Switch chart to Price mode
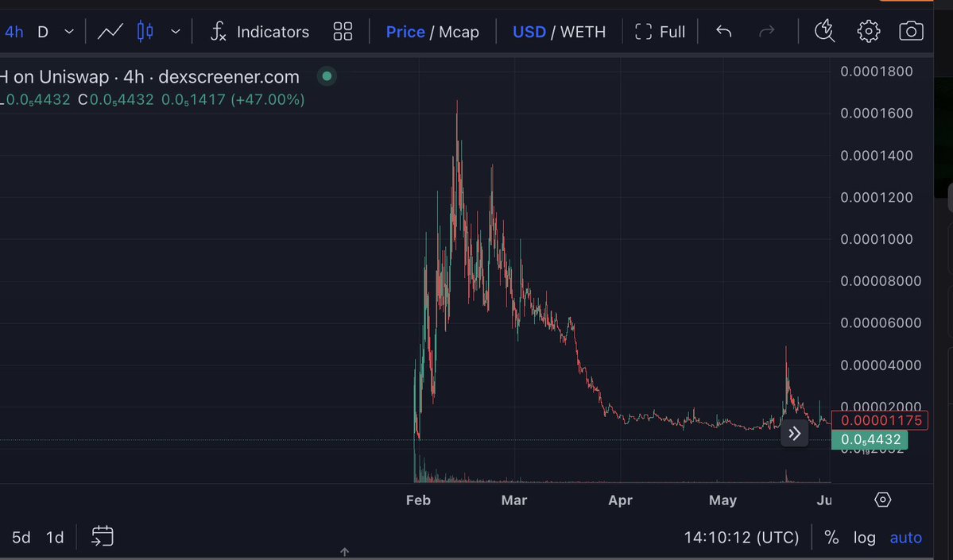 (405, 32)
